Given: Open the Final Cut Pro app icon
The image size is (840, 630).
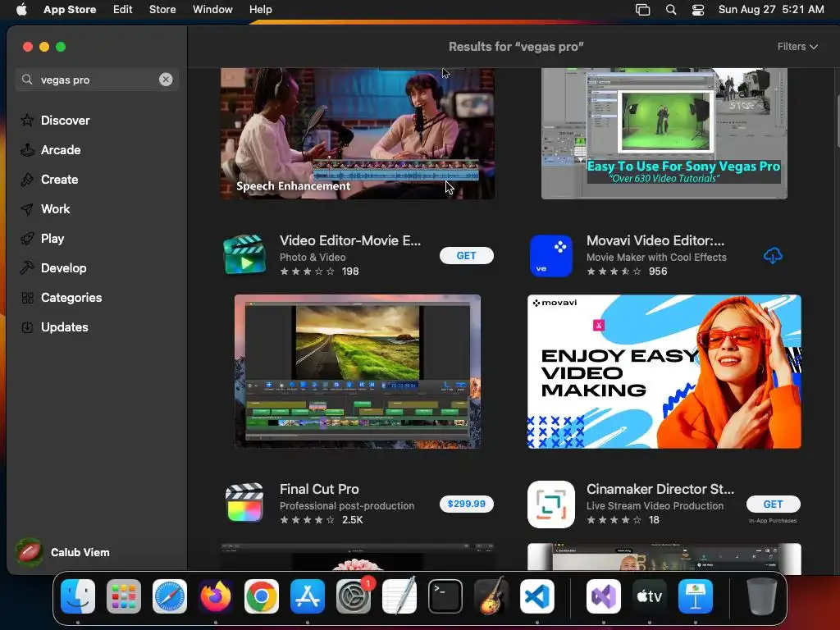Looking at the screenshot, I should pyautogui.click(x=244, y=504).
